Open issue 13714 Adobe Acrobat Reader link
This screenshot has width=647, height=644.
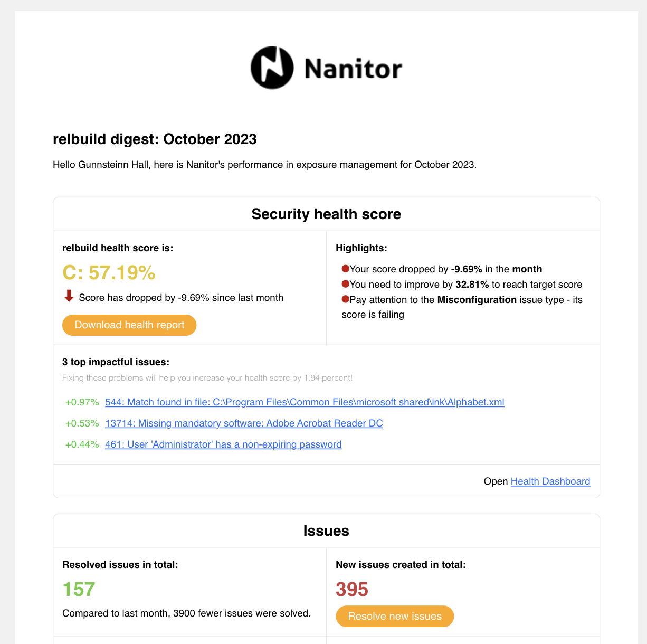coord(244,423)
